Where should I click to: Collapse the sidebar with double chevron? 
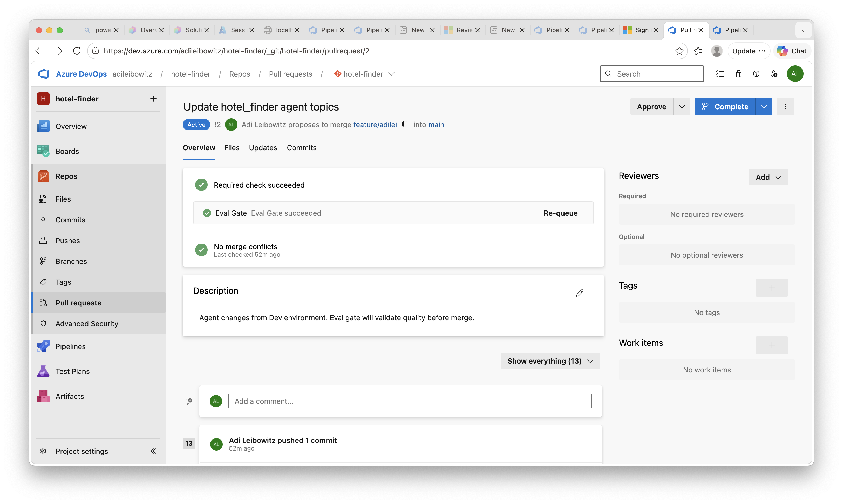(x=153, y=451)
